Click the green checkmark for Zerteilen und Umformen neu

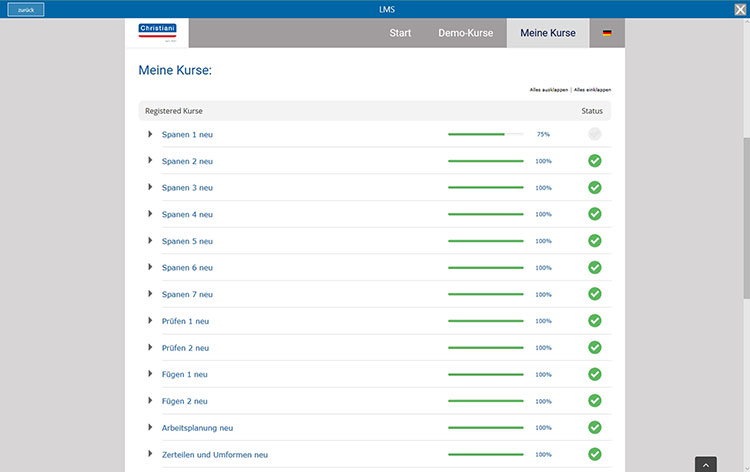tap(595, 454)
